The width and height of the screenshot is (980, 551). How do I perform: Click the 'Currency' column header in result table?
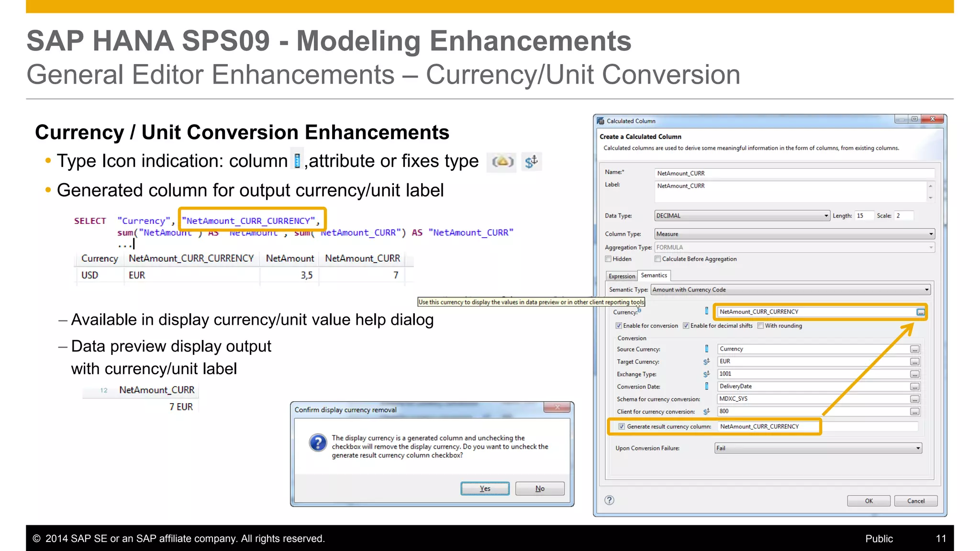pyautogui.click(x=100, y=258)
